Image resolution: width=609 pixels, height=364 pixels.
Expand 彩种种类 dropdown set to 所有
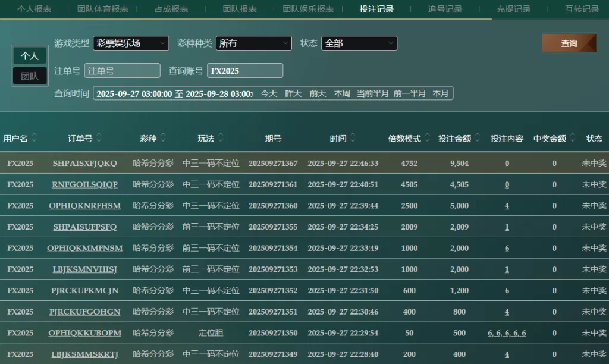click(x=254, y=43)
